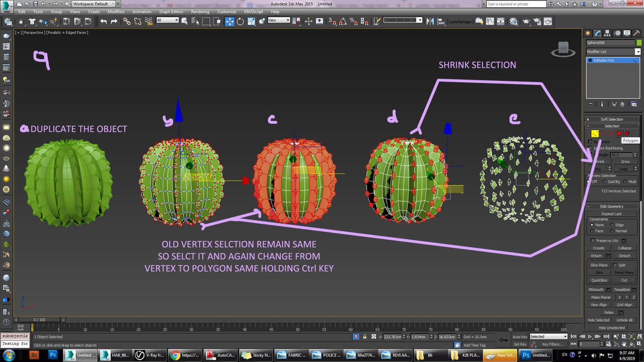644x362 pixels.
Task: Open the Select by Name list
Action: (x=195, y=21)
